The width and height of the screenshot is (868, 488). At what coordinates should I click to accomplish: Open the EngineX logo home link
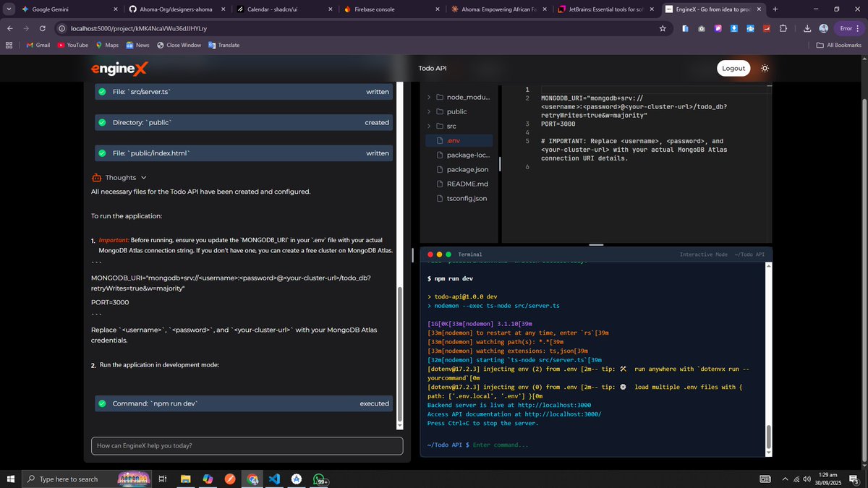(119, 68)
